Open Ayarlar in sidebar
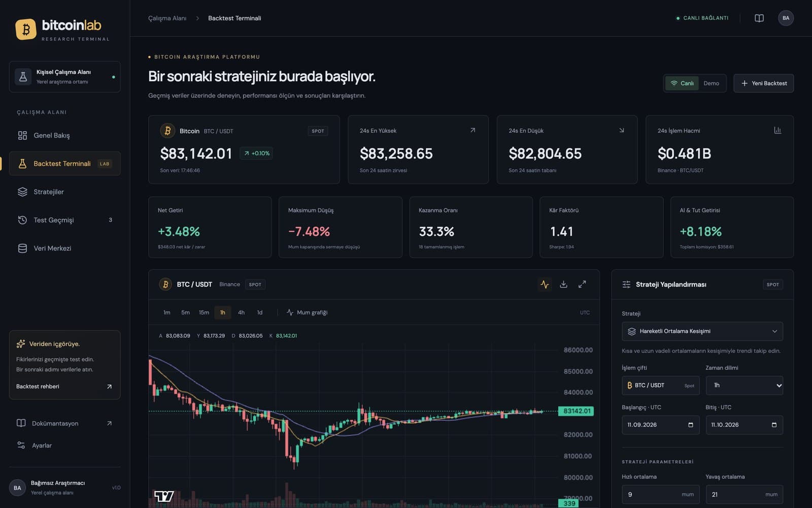This screenshot has height=508, width=812. pos(64,446)
